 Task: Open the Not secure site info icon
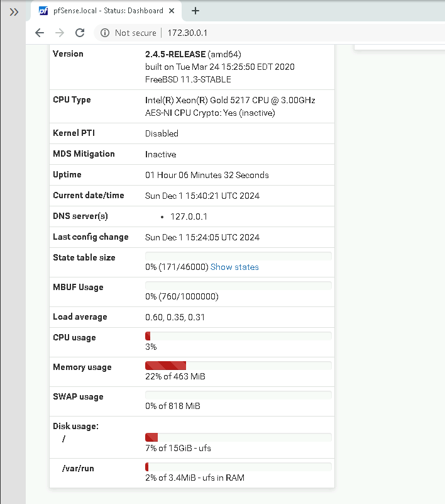tap(105, 33)
